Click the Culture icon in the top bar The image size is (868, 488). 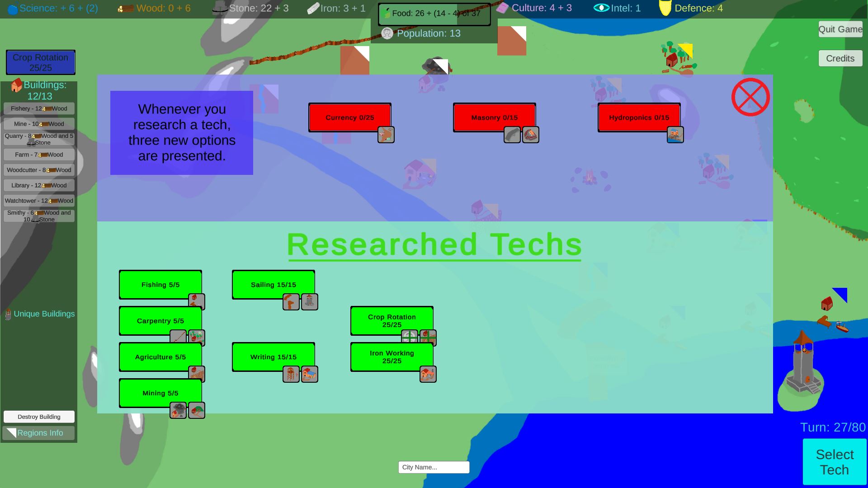(502, 8)
